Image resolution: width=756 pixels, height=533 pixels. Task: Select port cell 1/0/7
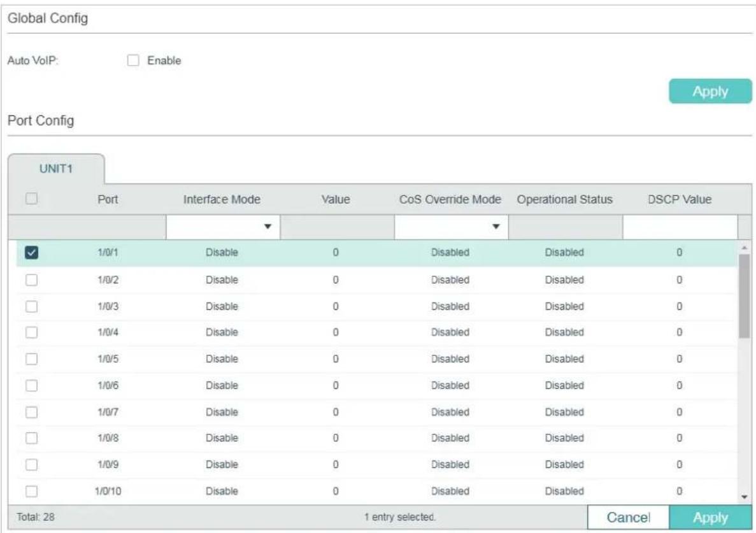pos(108,412)
